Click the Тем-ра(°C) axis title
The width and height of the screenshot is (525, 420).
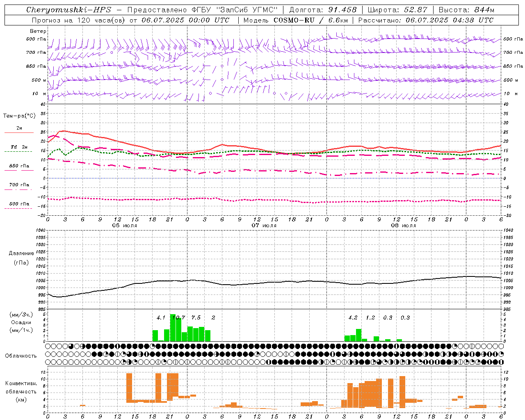coord(19,116)
